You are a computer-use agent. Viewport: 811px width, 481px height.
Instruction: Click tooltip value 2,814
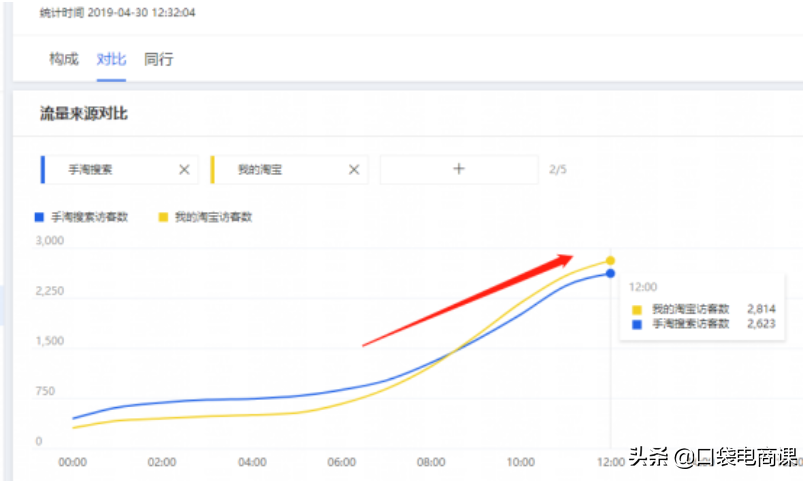tap(761, 309)
